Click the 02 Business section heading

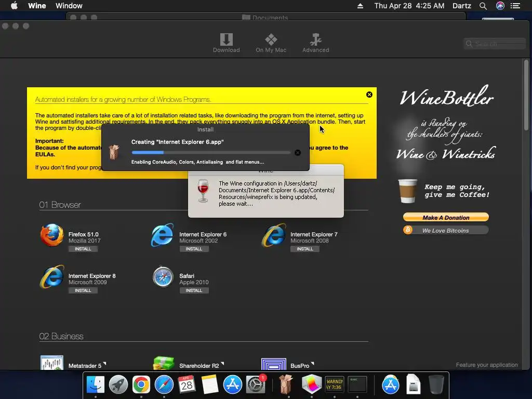point(61,336)
